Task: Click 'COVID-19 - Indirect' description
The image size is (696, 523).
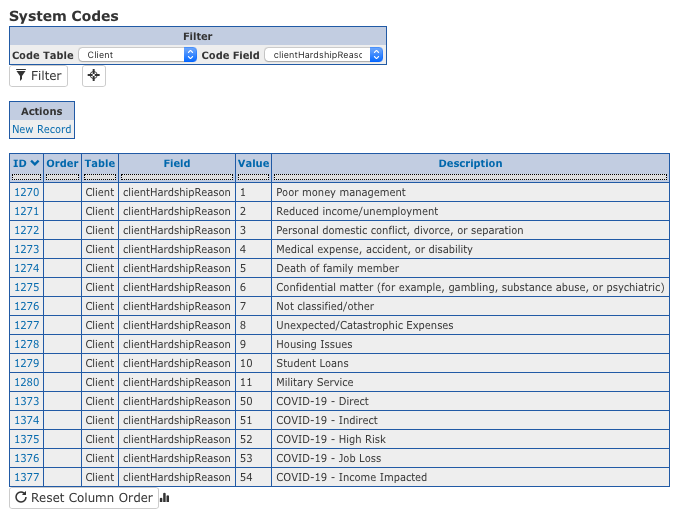Action: pos(327,420)
